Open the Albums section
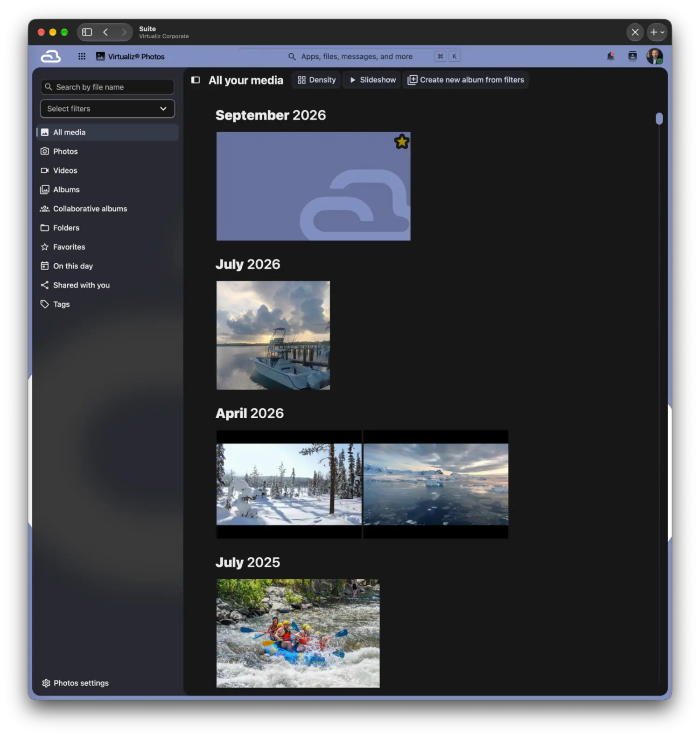This screenshot has height=737, width=700. [107, 190]
